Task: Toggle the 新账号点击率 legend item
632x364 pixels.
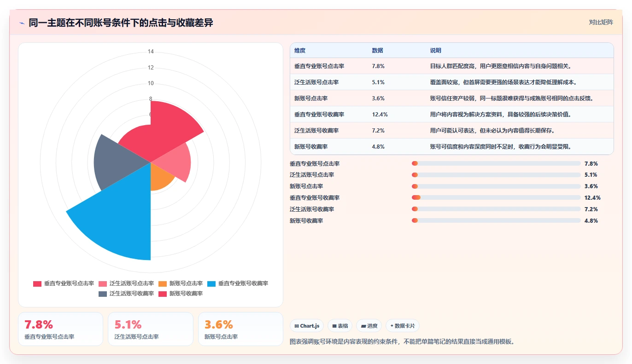Action: tap(181, 283)
